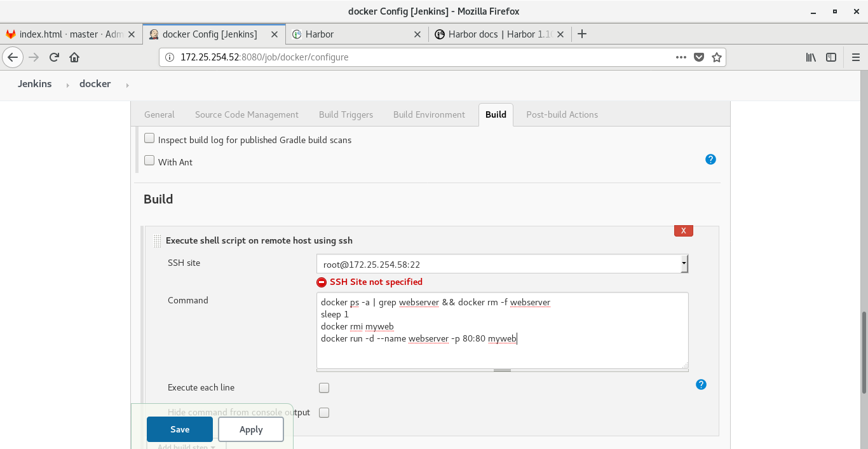Open a new tab with plus icon
Screen dimensions: 868x449
(582, 34)
